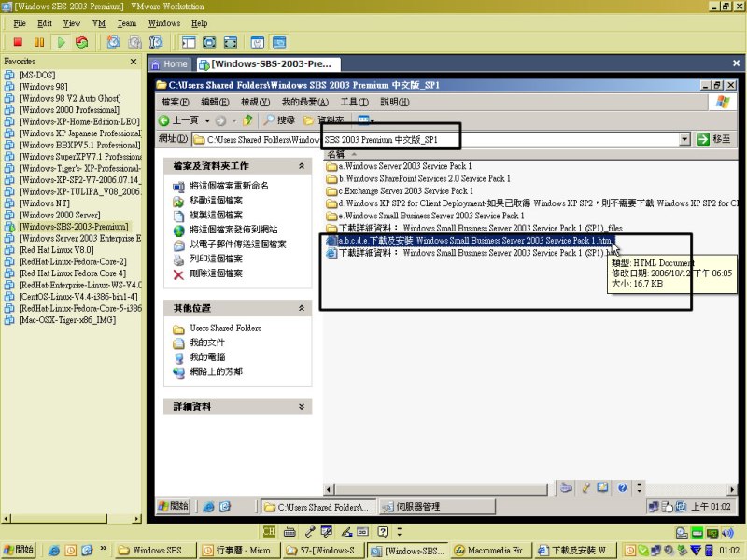Click the Search (搜尋) toolbar button

[x=279, y=120]
